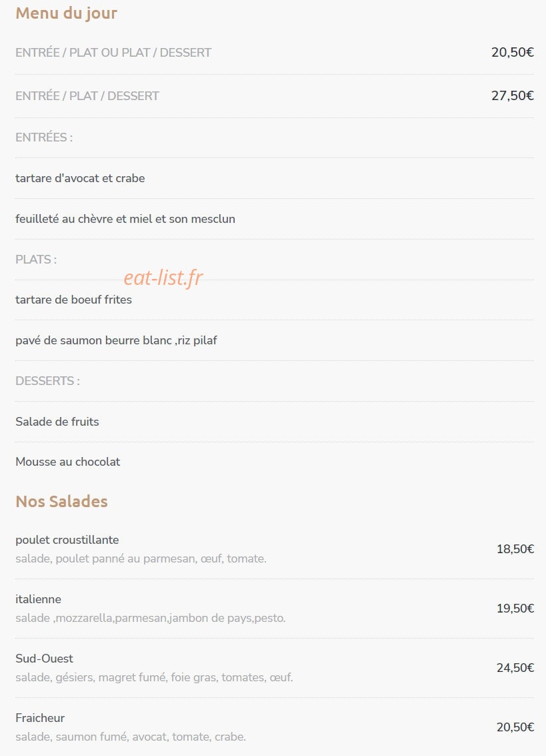Click the 20,50€ menu price
The height and width of the screenshot is (756, 546).
(512, 53)
